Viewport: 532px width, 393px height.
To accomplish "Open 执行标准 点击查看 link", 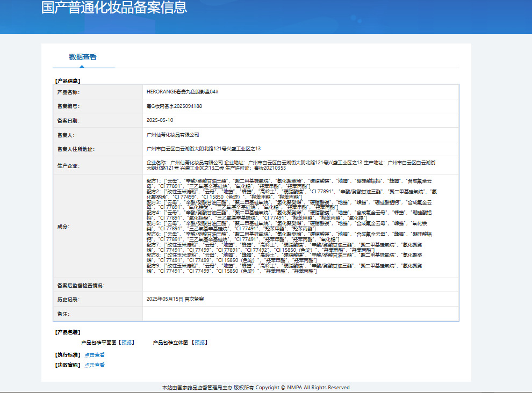I will 95,355.
